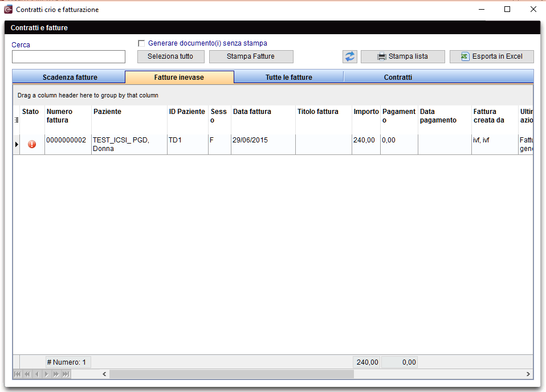The height and width of the screenshot is (392, 546).
Task: Sort by Importo column header
Action: 366,120
